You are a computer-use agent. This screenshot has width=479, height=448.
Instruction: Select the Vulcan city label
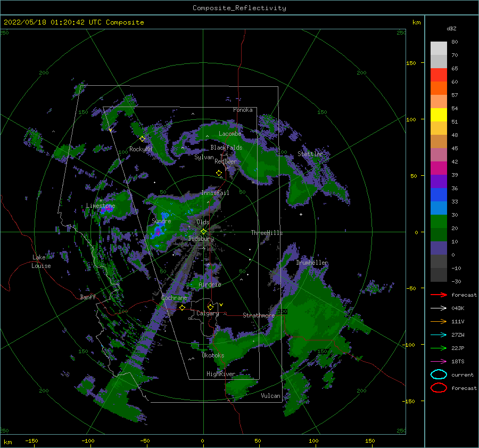[x=270, y=396]
